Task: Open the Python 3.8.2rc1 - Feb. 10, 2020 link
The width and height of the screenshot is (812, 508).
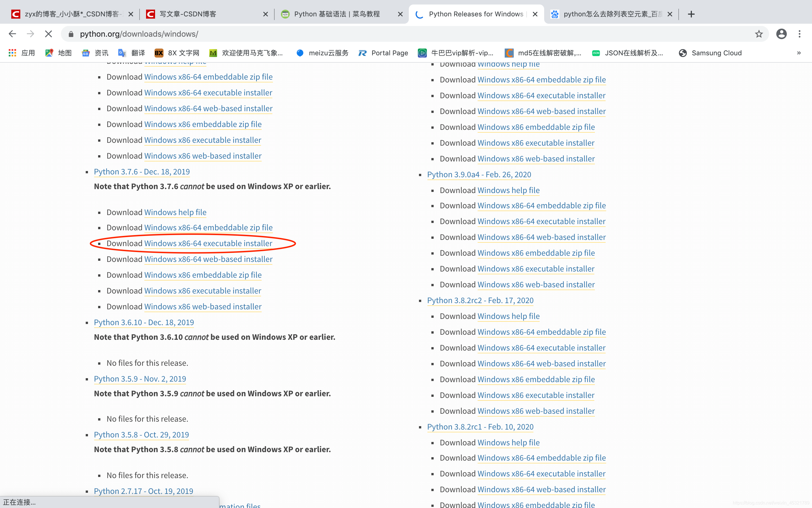Action: 480,427
